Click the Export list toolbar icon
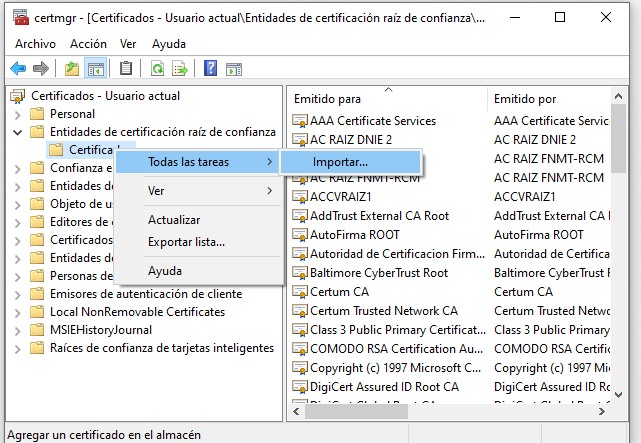 click(180, 68)
